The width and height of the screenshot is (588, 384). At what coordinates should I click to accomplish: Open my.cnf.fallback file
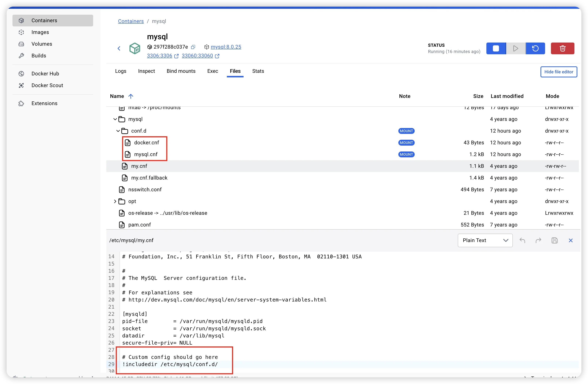(x=149, y=178)
